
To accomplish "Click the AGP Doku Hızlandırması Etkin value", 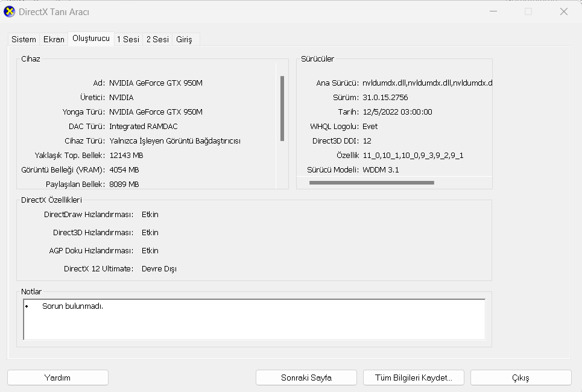I will (150, 250).
